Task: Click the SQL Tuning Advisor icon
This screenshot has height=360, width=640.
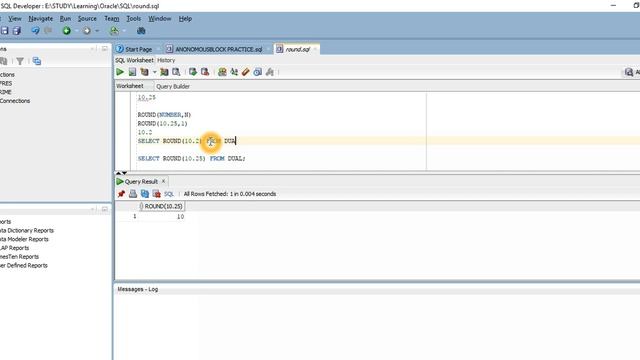Action: point(176,72)
